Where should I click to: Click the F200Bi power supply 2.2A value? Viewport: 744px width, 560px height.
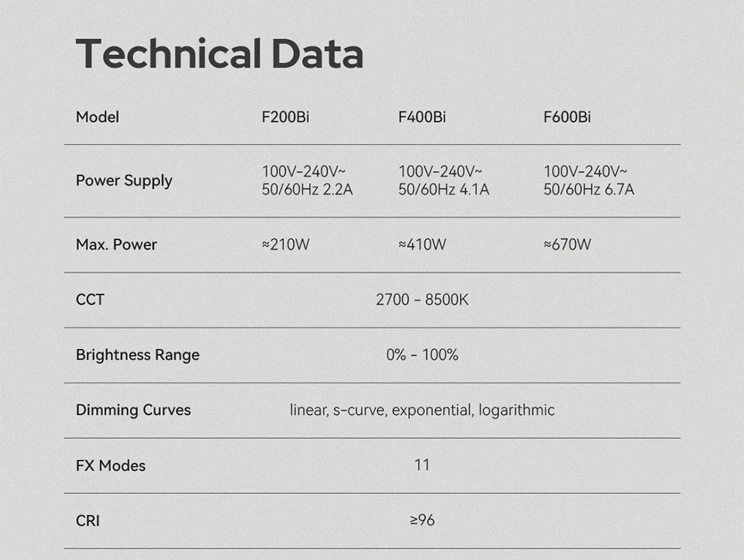[x=307, y=180]
